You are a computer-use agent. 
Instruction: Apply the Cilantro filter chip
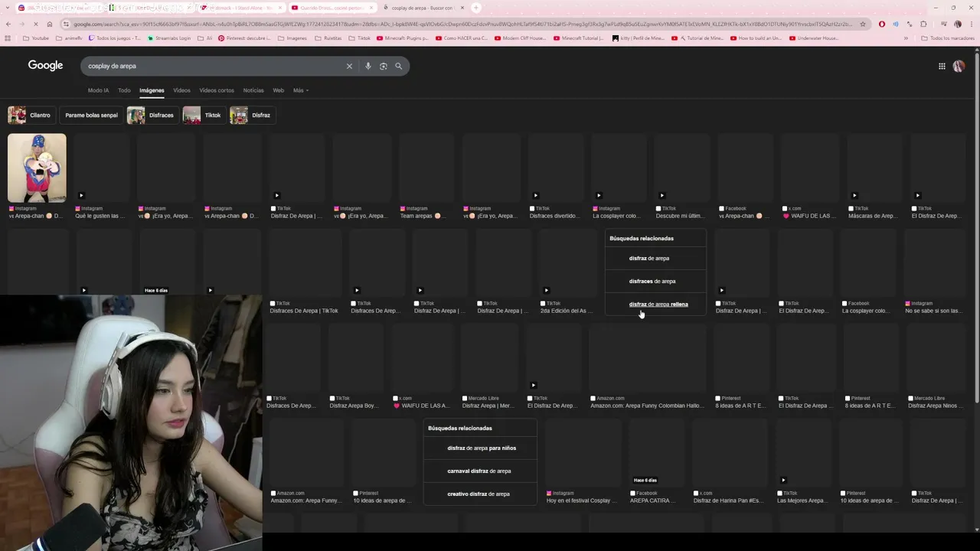pos(30,115)
